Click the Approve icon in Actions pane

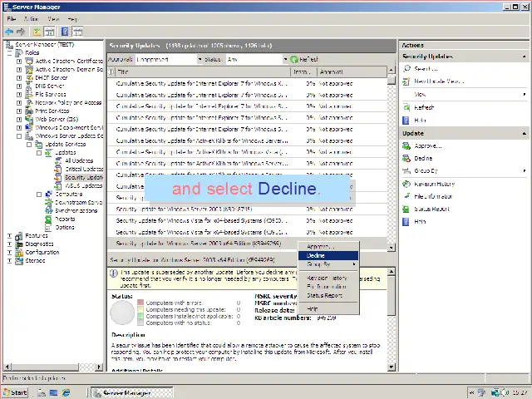[x=406, y=146]
